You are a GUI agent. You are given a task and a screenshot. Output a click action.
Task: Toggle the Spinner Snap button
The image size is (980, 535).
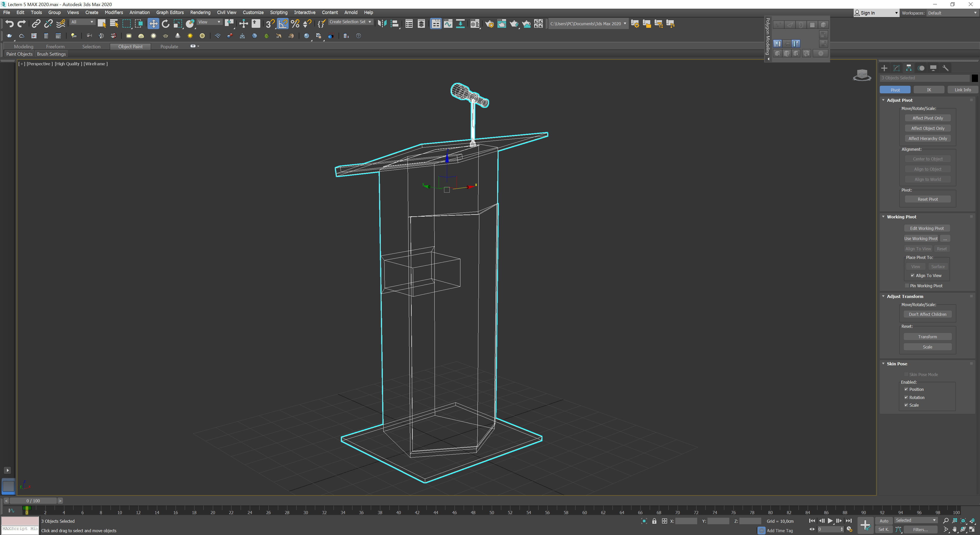click(x=307, y=23)
